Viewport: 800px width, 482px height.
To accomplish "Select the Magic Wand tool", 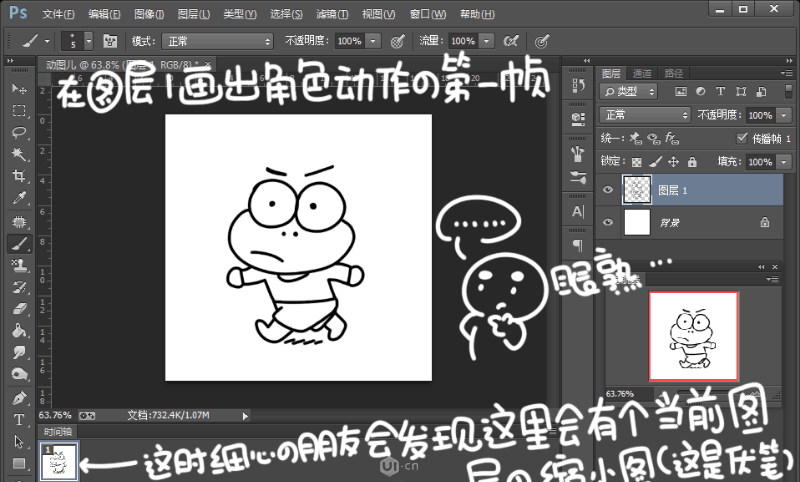I will point(19,154).
